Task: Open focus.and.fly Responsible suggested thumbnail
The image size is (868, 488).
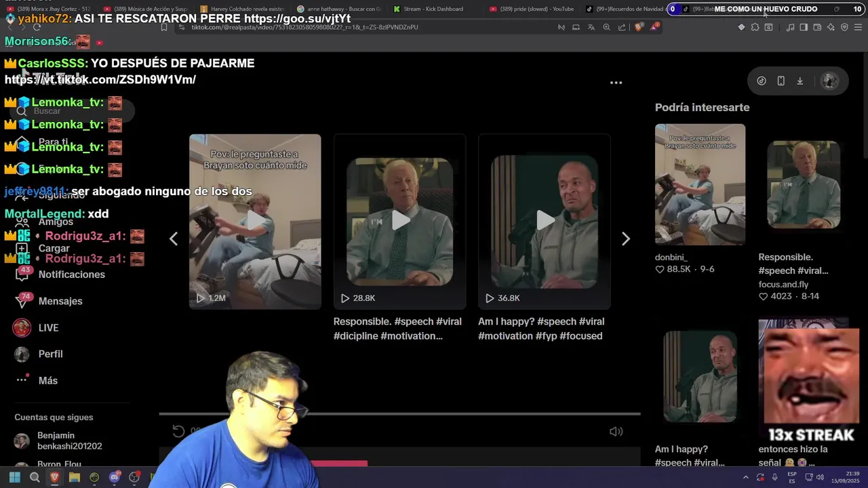Action: point(804,184)
